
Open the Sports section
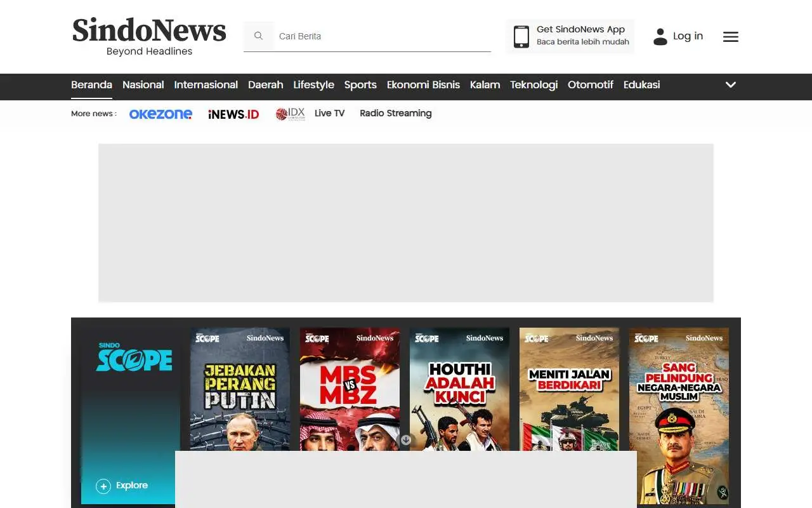tap(360, 84)
